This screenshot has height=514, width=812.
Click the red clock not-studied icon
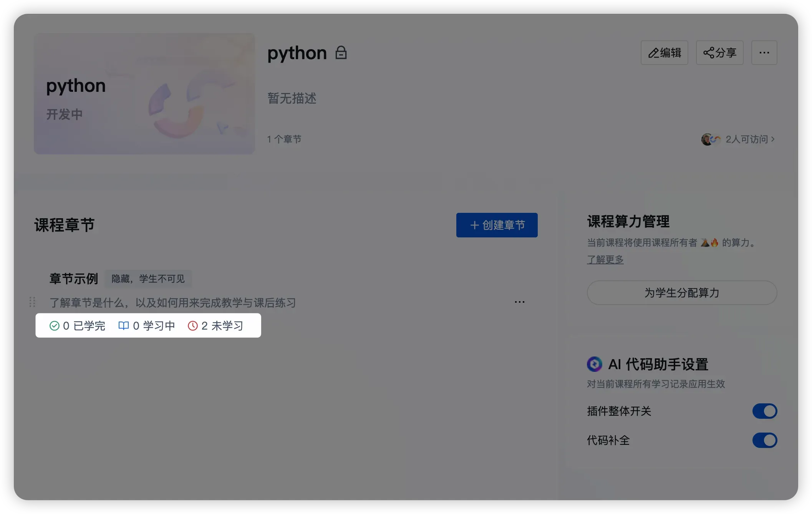pos(192,326)
